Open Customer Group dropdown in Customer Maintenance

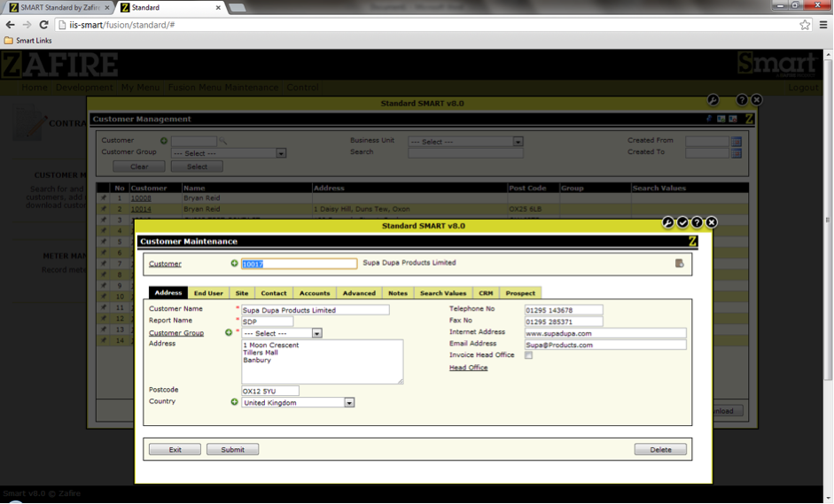(282, 333)
